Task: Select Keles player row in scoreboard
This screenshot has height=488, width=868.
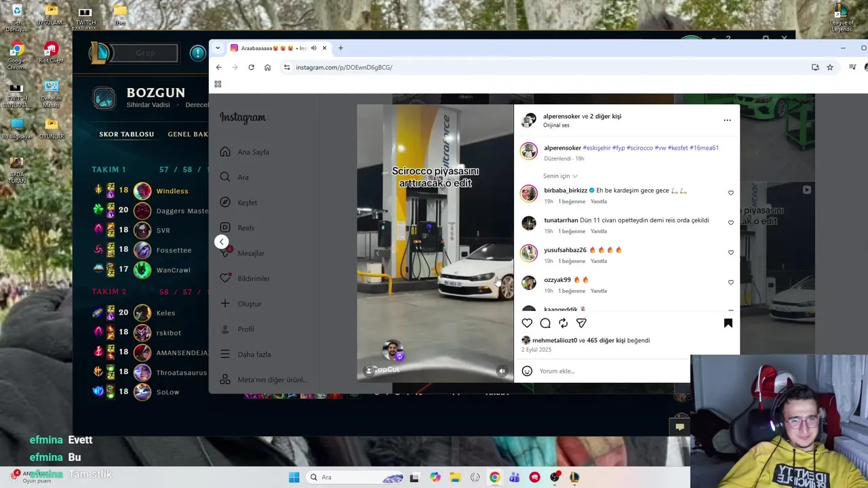Action: tap(151, 313)
